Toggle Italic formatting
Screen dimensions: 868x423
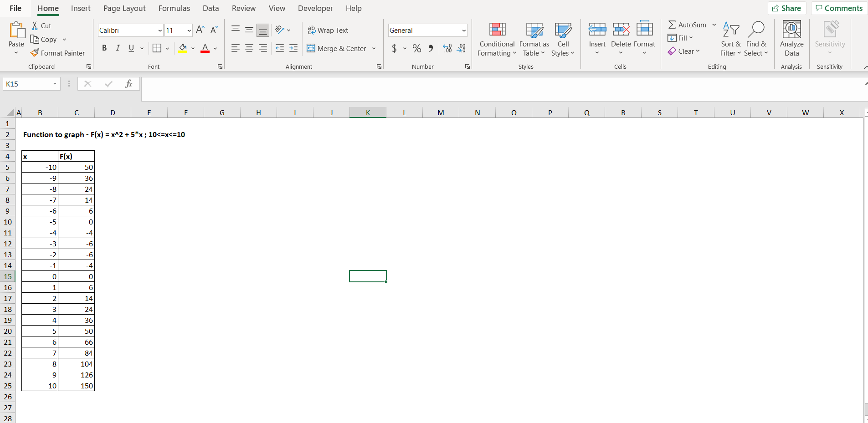[x=118, y=48]
